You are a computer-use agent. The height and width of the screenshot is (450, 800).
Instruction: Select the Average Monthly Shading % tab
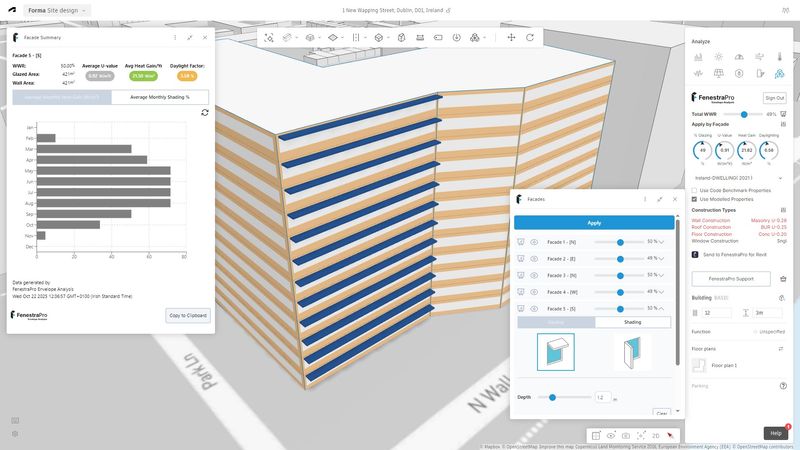coord(160,97)
